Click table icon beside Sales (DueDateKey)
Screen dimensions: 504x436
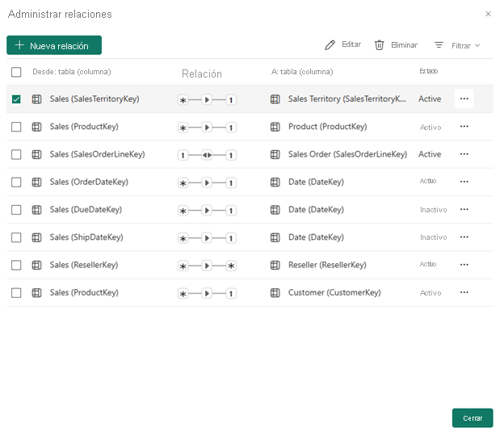tap(36, 210)
